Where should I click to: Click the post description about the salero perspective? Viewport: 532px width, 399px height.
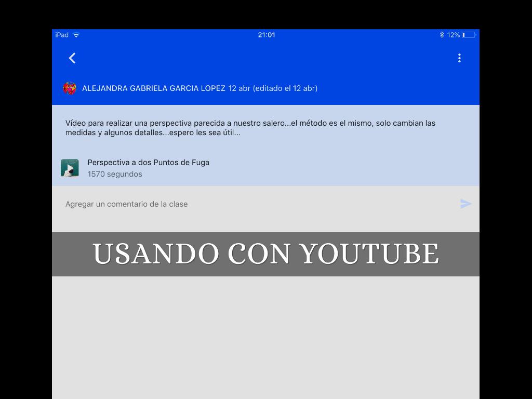250,128
